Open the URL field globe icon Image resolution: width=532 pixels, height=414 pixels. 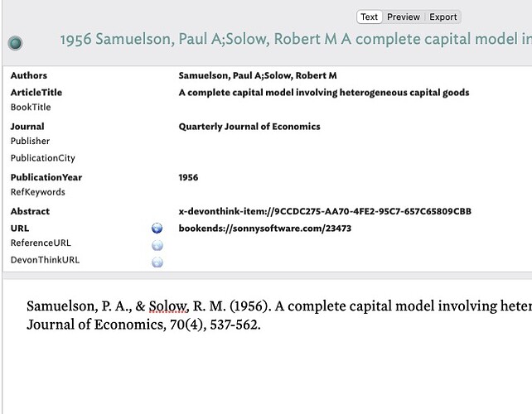pyautogui.click(x=157, y=229)
